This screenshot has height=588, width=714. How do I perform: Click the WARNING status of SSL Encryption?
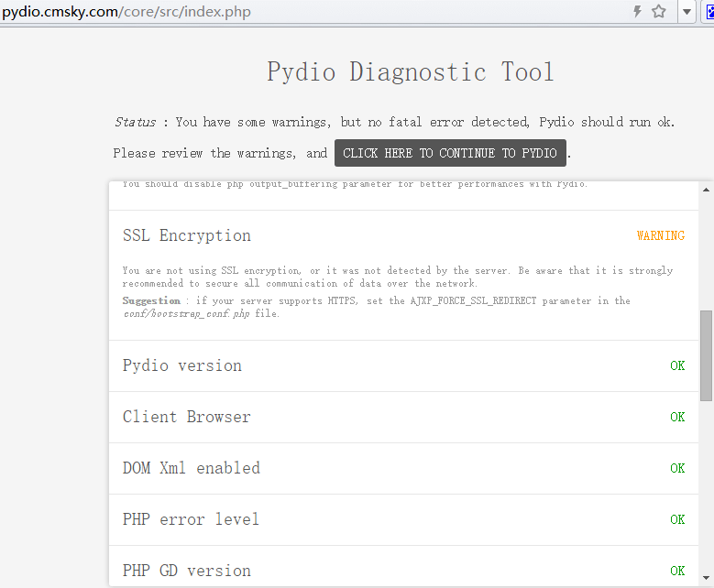(661, 235)
